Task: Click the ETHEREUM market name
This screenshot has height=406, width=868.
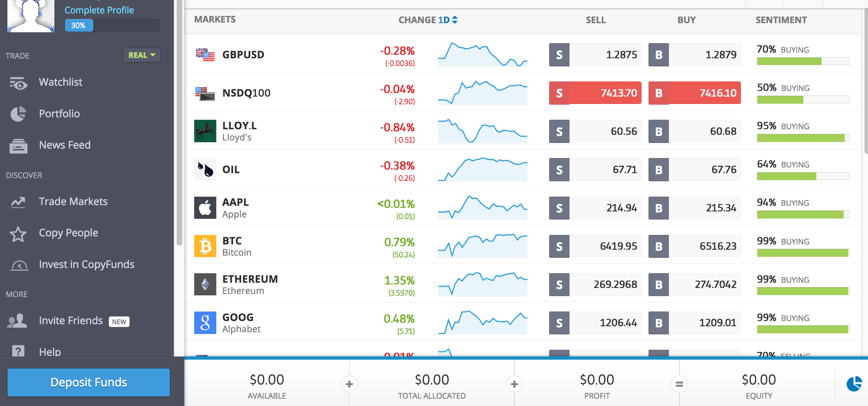Action: [250, 279]
